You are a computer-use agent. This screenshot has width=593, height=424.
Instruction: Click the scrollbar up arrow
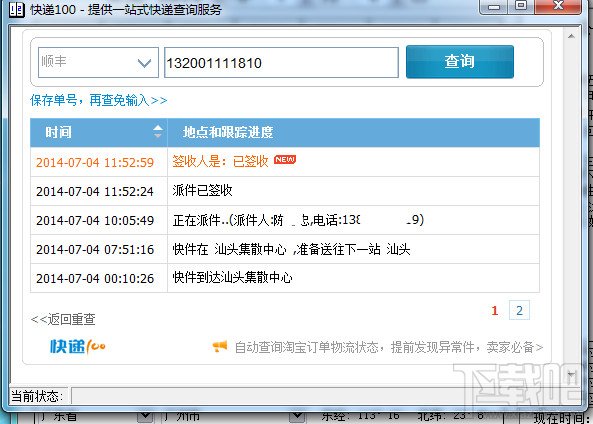coord(571,36)
